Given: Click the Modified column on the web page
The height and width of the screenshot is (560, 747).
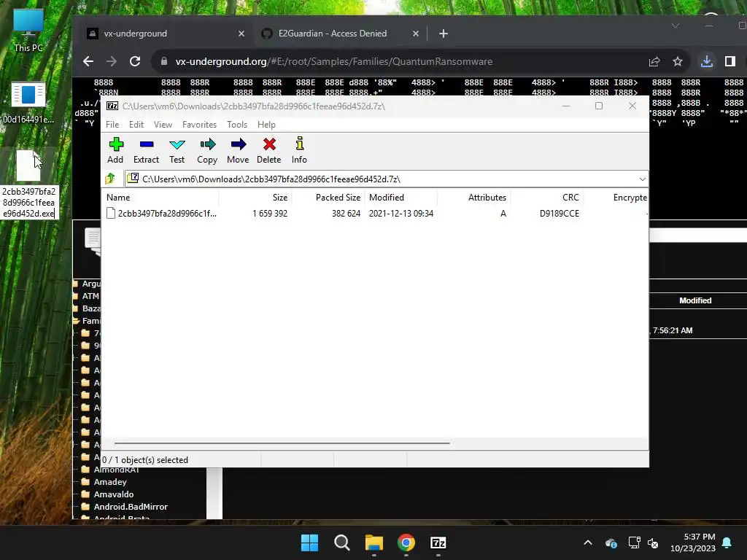Looking at the screenshot, I should 695,300.
